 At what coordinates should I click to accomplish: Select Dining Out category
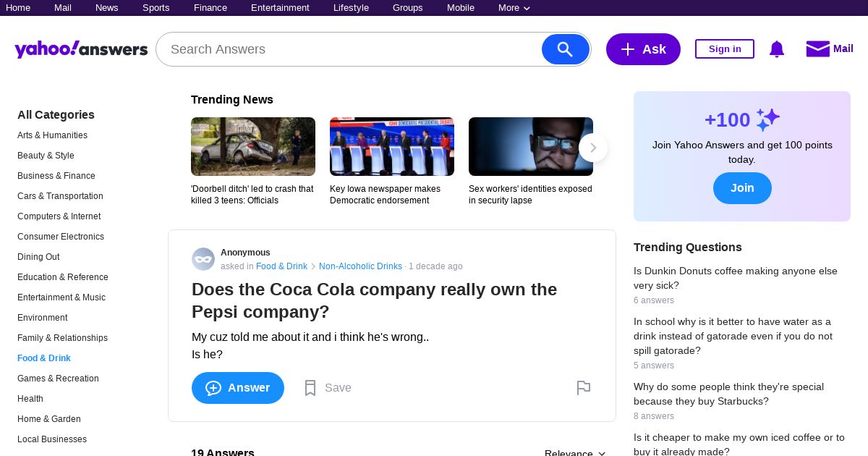click(38, 257)
